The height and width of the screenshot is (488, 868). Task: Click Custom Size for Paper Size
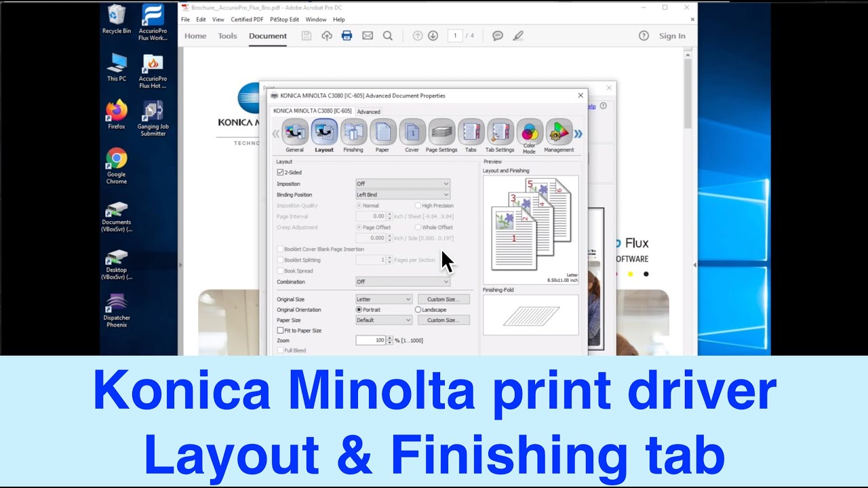coord(443,320)
